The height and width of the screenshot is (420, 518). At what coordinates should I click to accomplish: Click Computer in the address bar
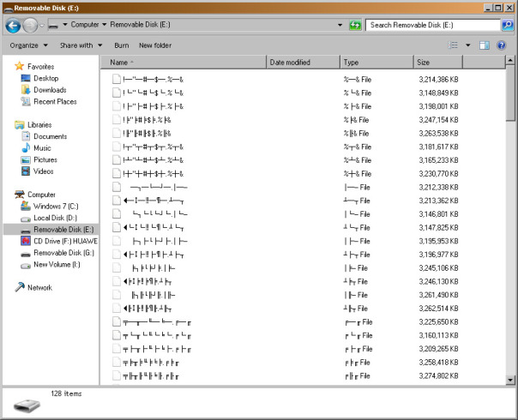tap(85, 25)
